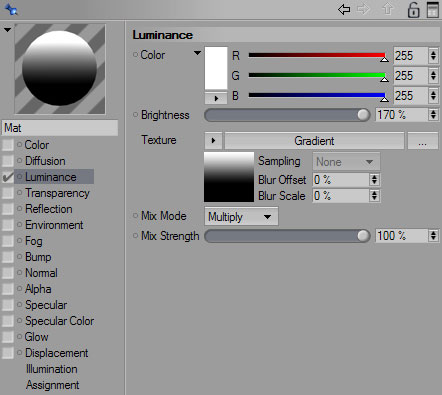Screen dimensions: 442x395
Task: Enable the Fog channel checkbox
Action: 8,241
